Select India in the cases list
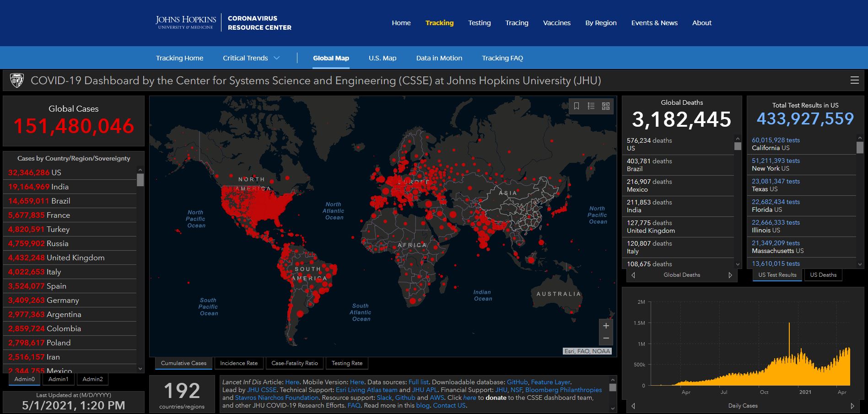The height and width of the screenshot is (414, 868). (59, 187)
